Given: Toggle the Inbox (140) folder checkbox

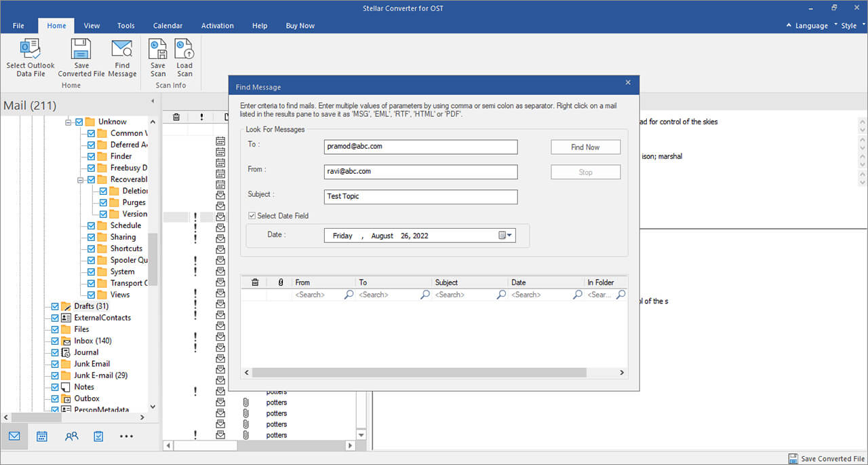Looking at the screenshot, I should tap(56, 341).
